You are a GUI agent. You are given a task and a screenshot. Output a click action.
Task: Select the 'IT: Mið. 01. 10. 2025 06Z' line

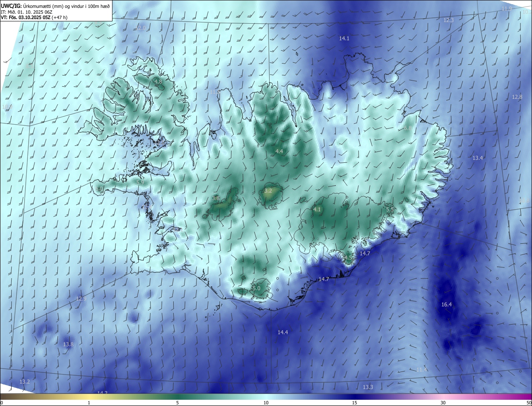(27, 12)
